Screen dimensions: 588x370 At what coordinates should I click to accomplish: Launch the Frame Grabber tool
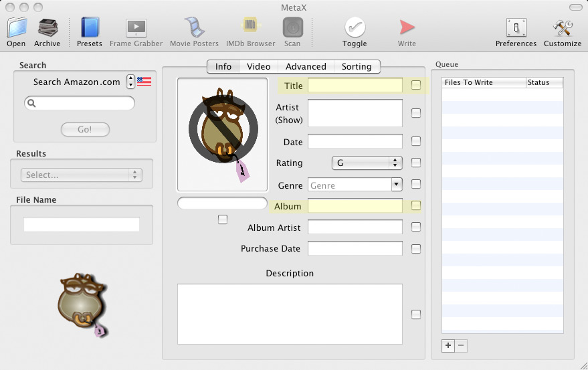[136, 28]
